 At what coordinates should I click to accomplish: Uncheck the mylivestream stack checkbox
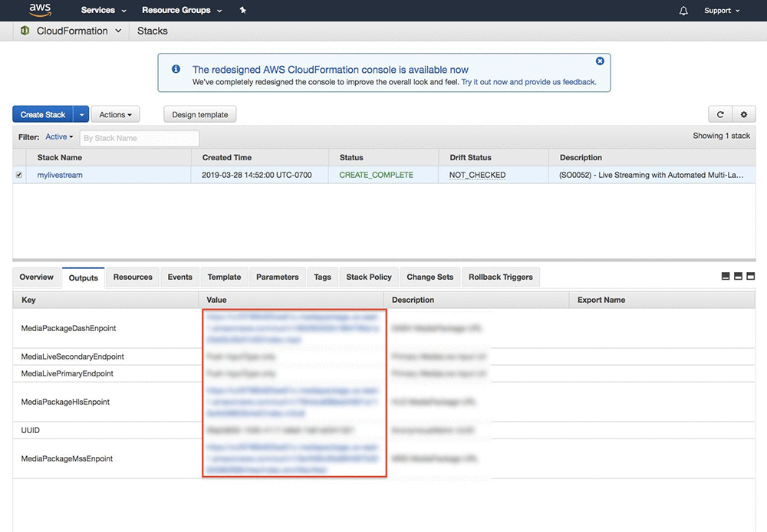[19, 175]
